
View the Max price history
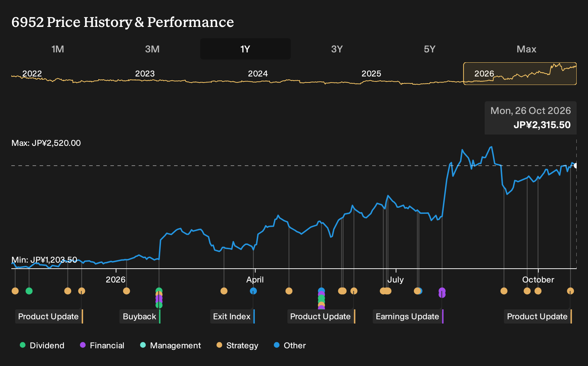pyautogui.click(x=526, y=49)
